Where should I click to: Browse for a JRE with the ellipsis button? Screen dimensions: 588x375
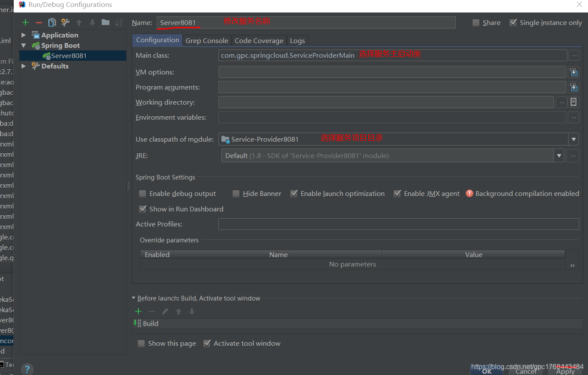tap(572, 155)
